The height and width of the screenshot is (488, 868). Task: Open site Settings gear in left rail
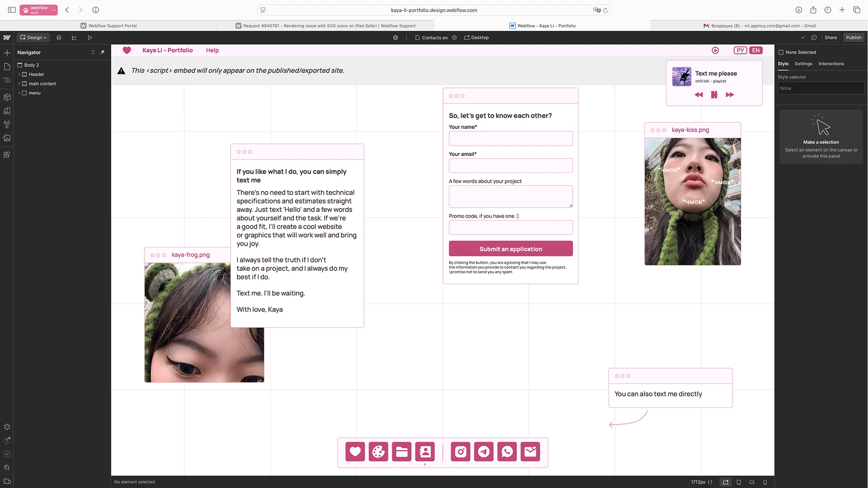click(x=7, y=427)
